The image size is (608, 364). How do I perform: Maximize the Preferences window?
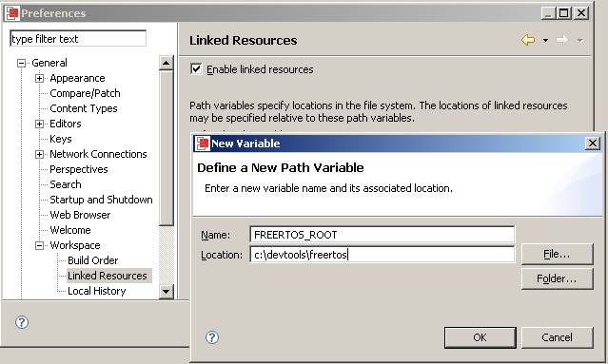click(564, 13)
